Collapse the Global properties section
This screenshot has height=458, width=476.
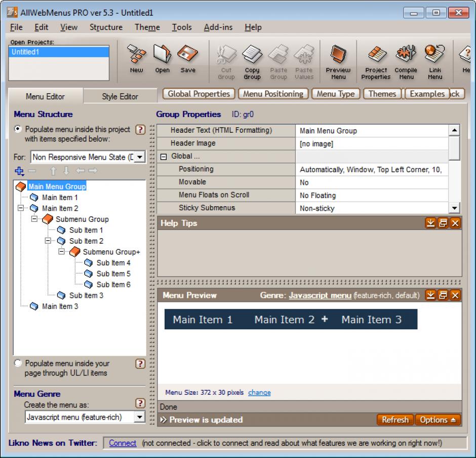pos(164,157)
